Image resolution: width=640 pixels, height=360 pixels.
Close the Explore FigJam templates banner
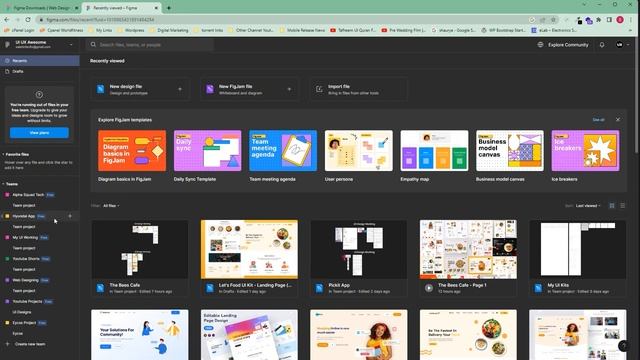pos(618,120)
